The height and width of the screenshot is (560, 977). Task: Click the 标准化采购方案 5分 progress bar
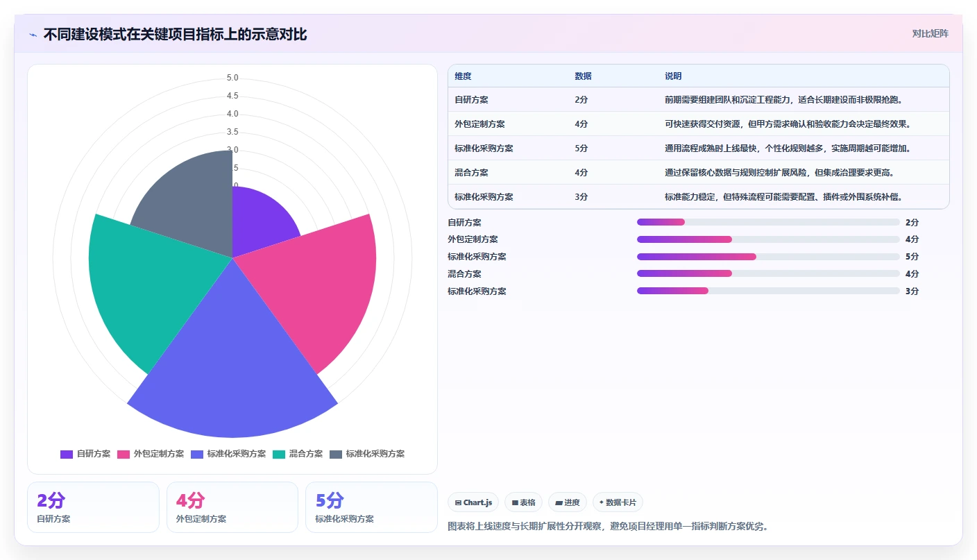coord(768,257)
